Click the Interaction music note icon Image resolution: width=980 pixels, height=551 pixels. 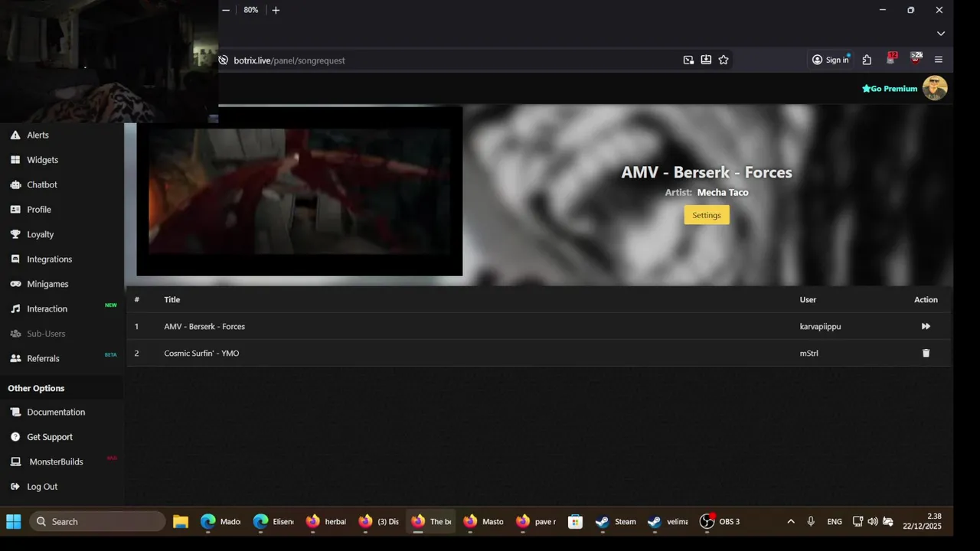pos(15,308)
